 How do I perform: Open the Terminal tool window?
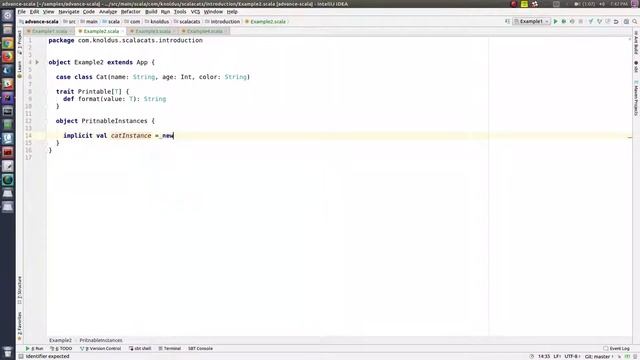[169, 349]
